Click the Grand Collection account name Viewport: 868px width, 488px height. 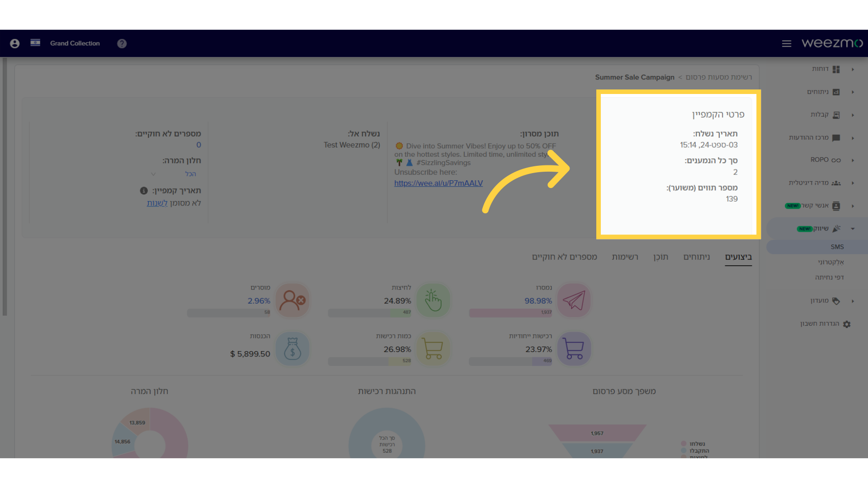75,43
